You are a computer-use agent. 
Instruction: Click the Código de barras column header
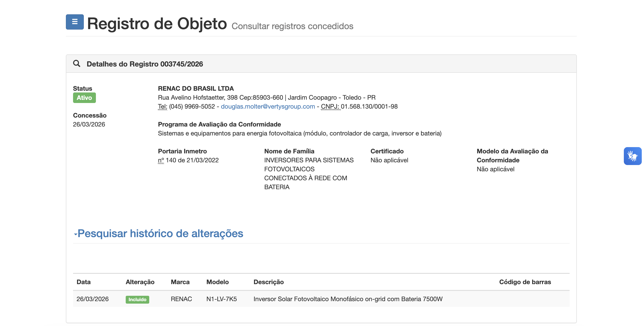525,282
